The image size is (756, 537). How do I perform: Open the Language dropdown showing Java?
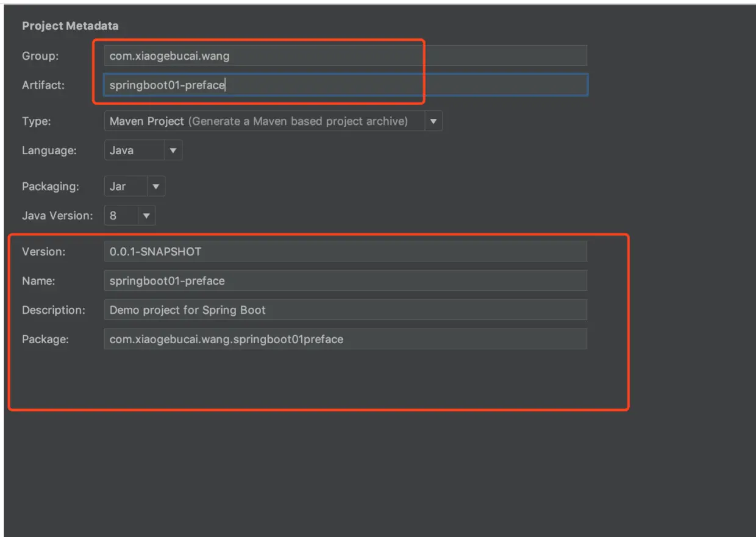[x=143, y=151]
